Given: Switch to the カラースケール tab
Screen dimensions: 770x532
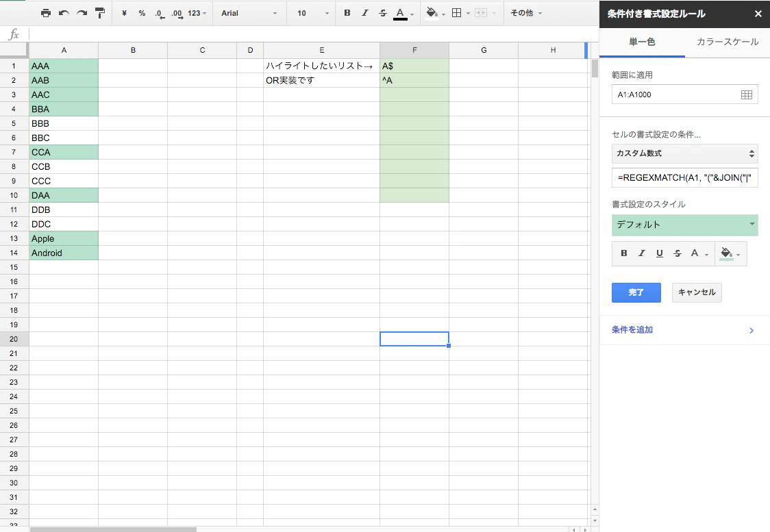Looking at the screenshot, I should 728,42.
